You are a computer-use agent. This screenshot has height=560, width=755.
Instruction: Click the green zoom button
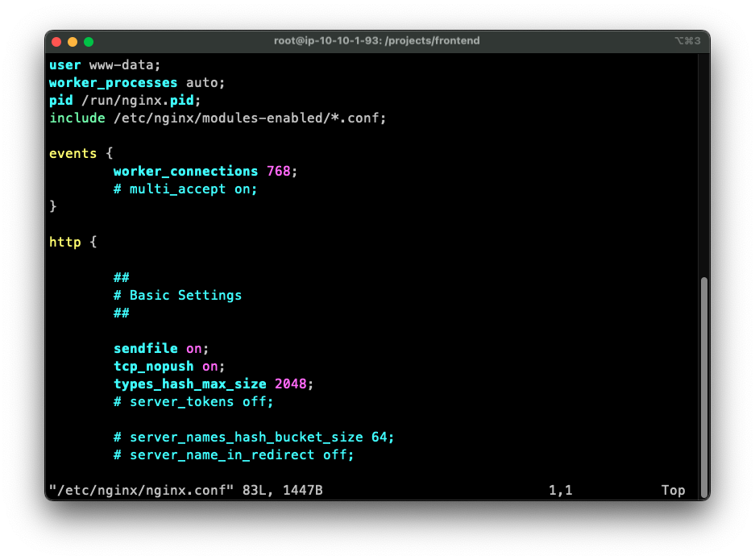click(88, 40)
